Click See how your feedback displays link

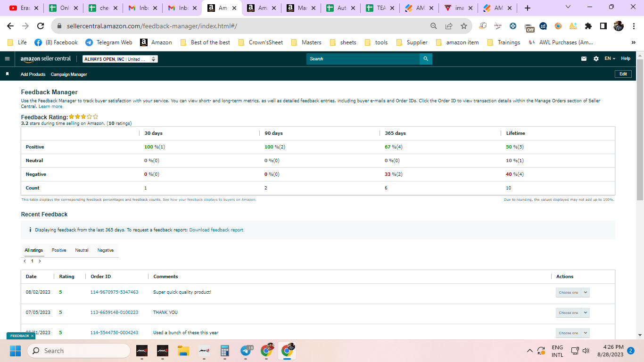pos(209,200)
